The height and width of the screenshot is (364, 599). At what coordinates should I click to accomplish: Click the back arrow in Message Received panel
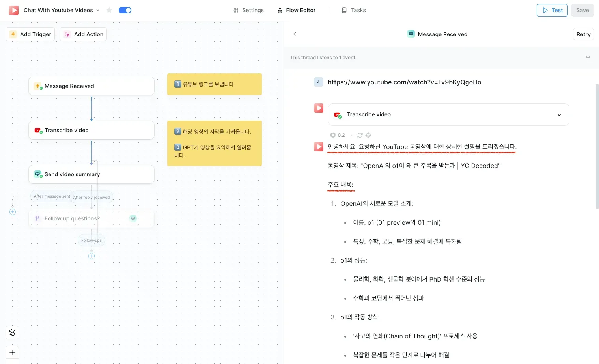295,34
